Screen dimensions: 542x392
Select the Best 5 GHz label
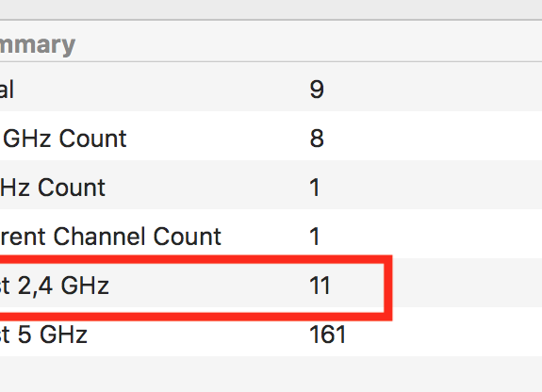tap(43, 335)
